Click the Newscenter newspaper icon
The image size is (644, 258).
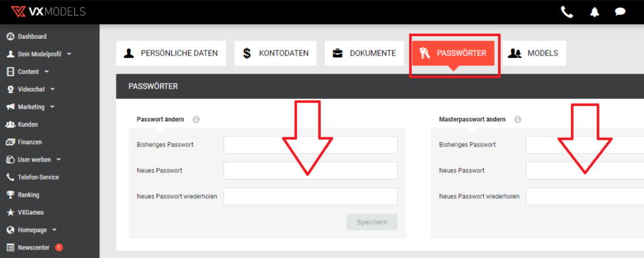[x=11, y=248]
